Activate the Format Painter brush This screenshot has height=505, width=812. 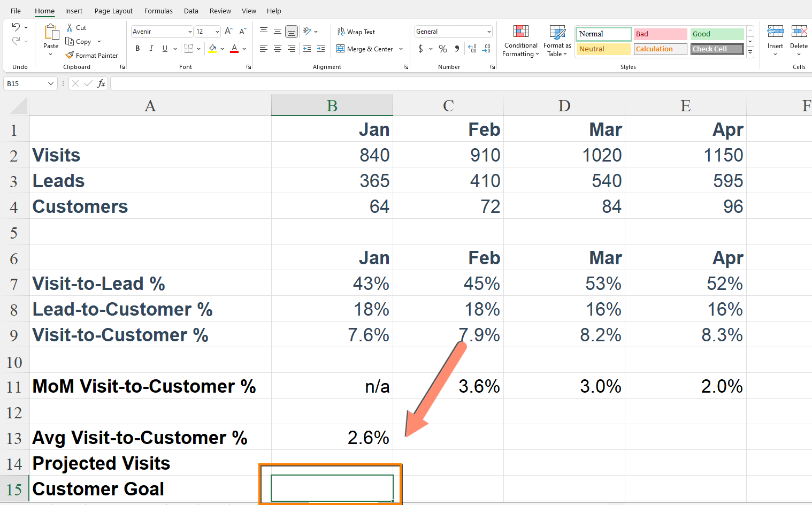tap(70, 55)
